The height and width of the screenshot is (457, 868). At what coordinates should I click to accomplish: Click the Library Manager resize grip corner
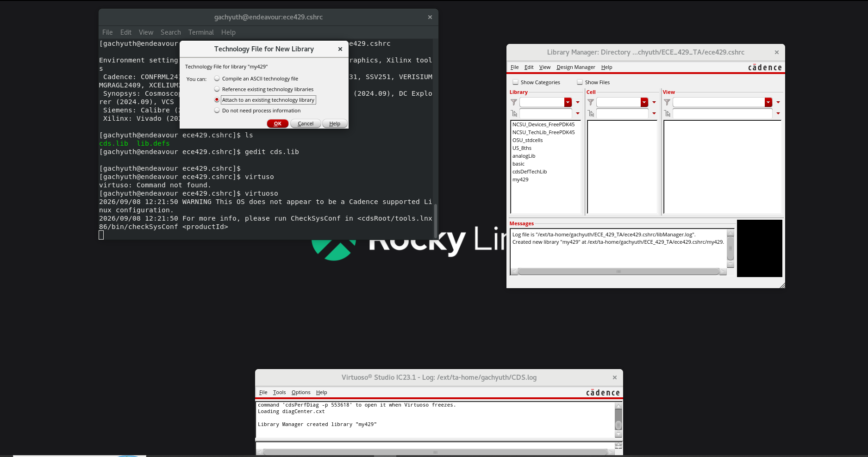click(x=782, y=285)
